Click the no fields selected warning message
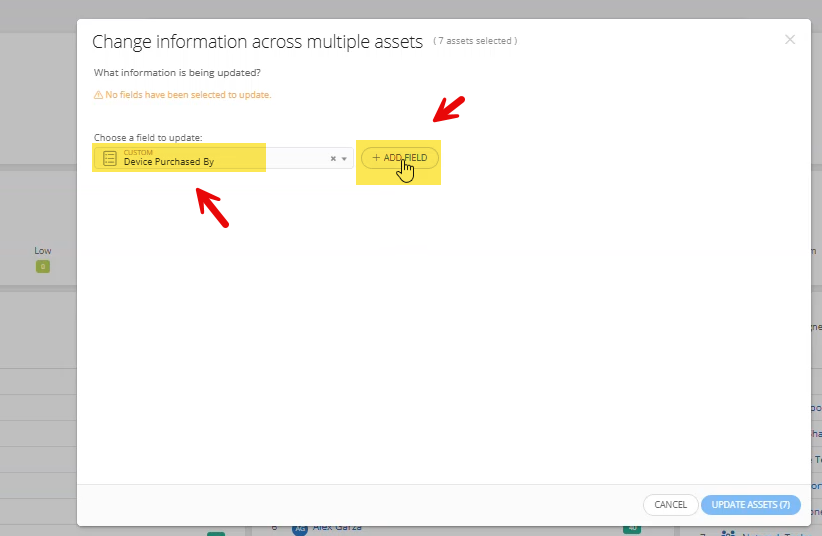This screenshot has width=822, height=536. click(188, 95)
